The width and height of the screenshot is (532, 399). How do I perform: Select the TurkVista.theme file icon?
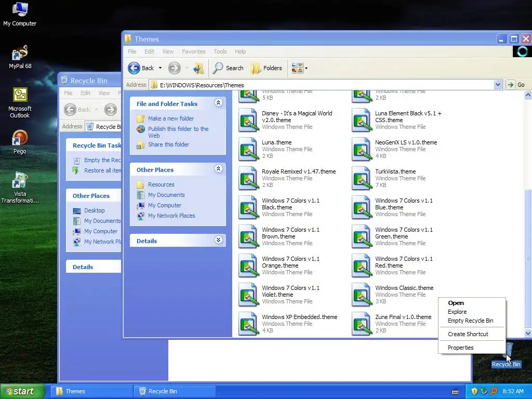pyautogui.click(x=362, y=179)
